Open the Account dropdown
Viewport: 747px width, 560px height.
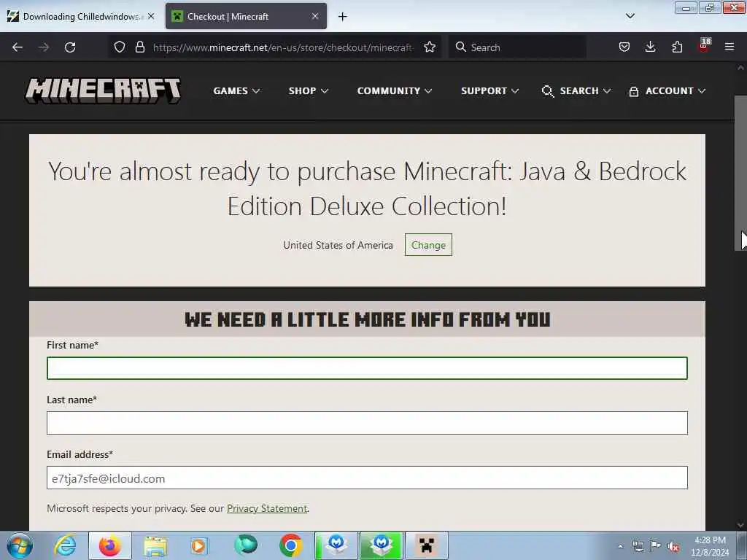[667, 91]
